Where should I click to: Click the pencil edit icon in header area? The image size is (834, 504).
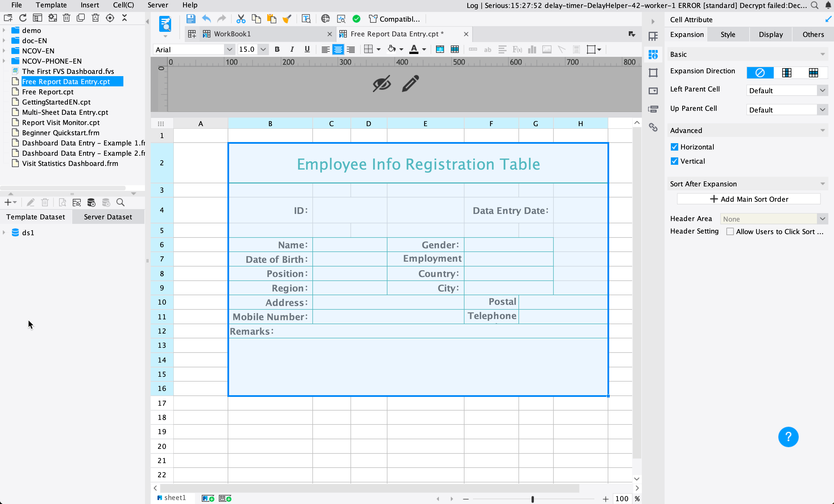pos(410,84)
